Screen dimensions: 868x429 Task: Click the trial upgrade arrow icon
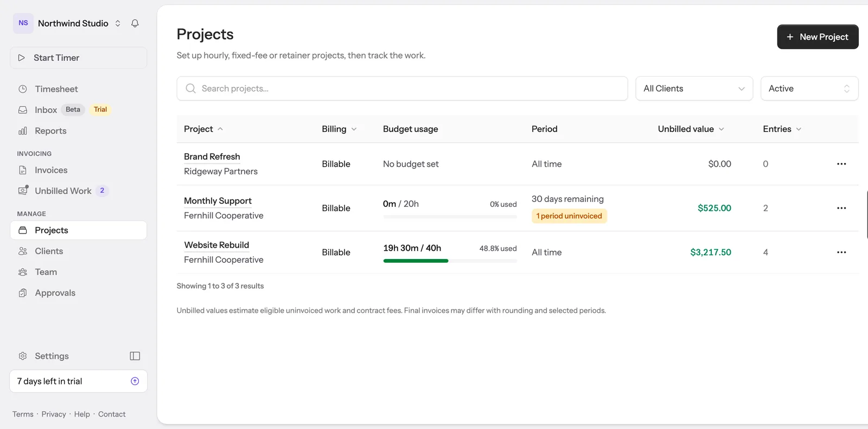135,381
